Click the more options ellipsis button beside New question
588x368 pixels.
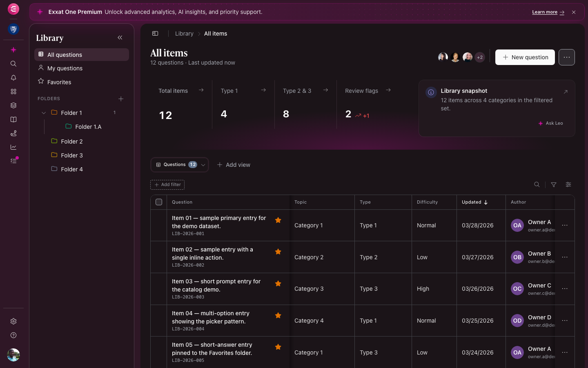click(x=567, y=57)
